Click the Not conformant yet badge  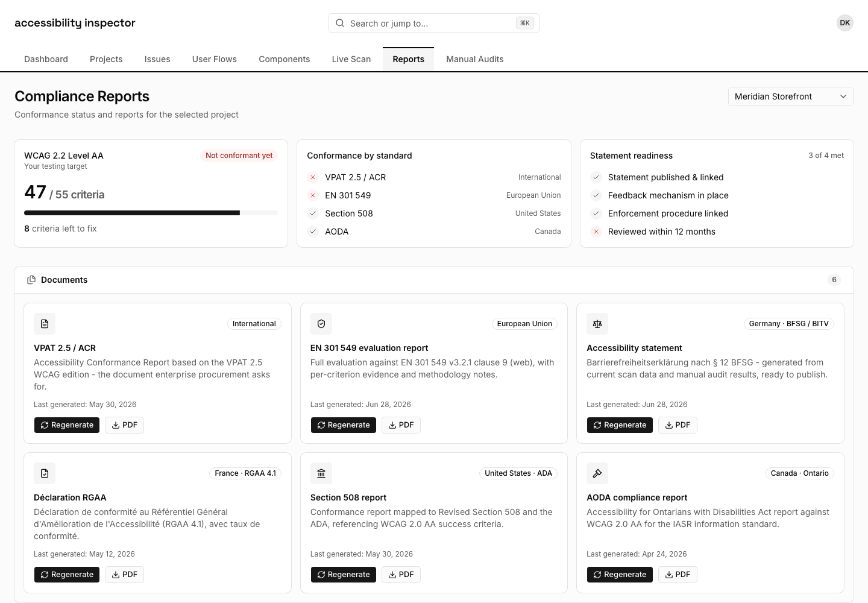[x=239, y=156]
